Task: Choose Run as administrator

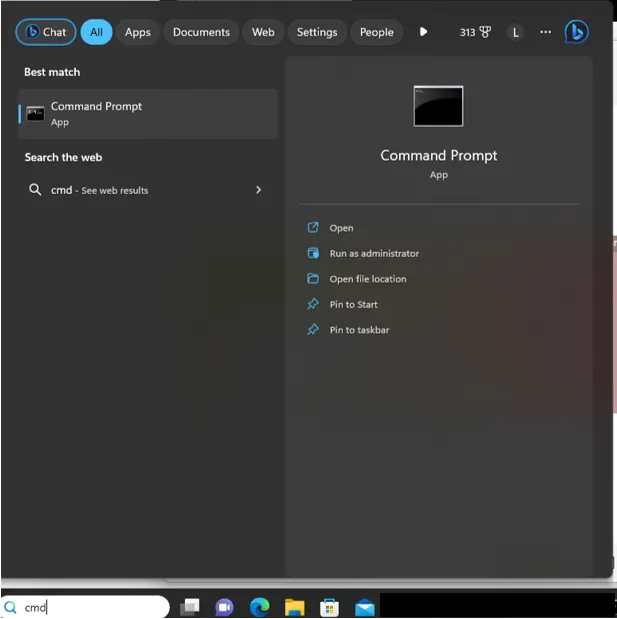Action: point(374,254)
